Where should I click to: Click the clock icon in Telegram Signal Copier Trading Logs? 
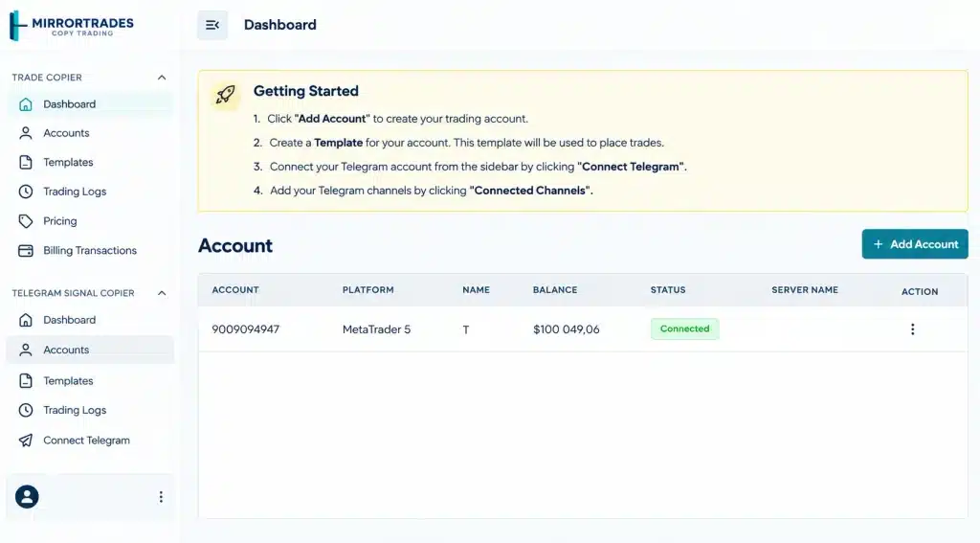[26, 410]
